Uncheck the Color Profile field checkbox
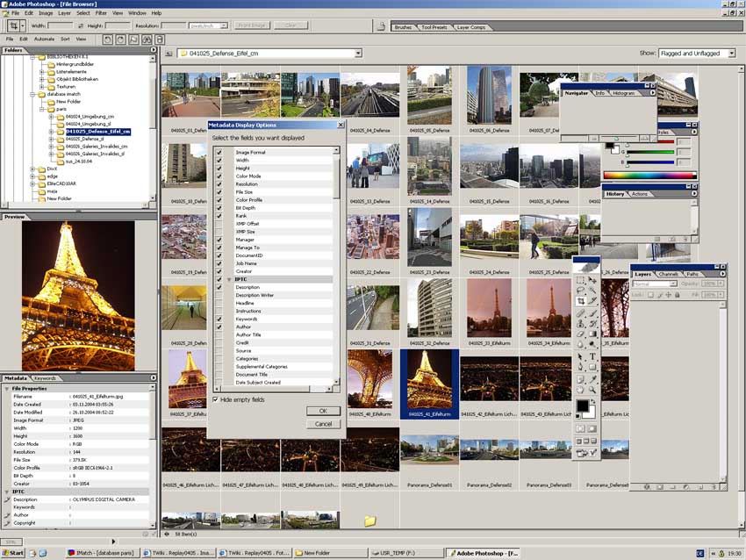The width and height of the screenshot is (746, 560). 219,200
